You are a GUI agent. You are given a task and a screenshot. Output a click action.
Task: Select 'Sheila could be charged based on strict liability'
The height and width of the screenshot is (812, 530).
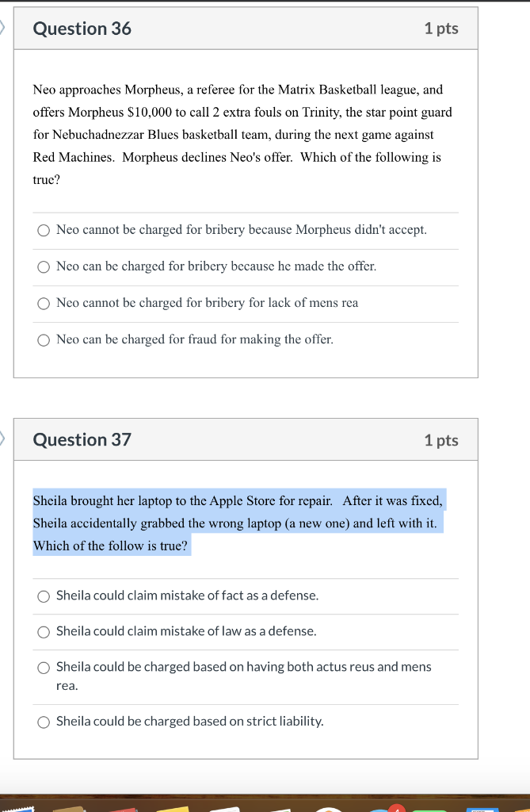click(44, 722)
